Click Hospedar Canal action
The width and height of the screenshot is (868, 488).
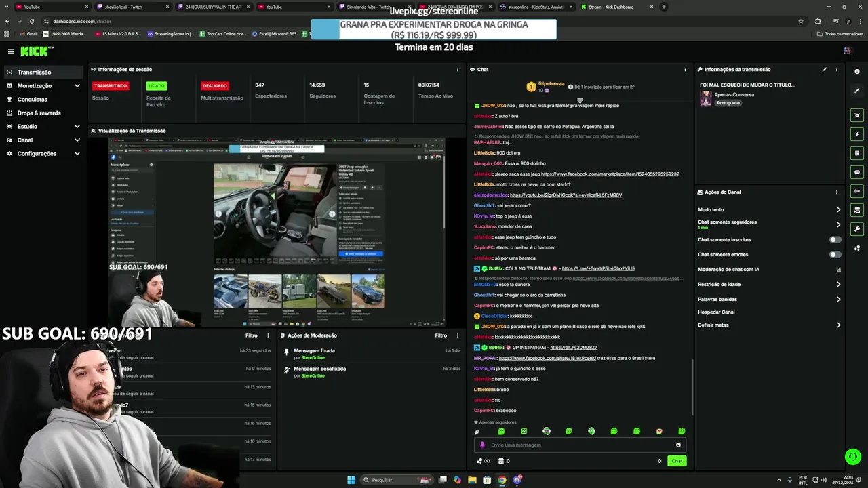[716, 312]
